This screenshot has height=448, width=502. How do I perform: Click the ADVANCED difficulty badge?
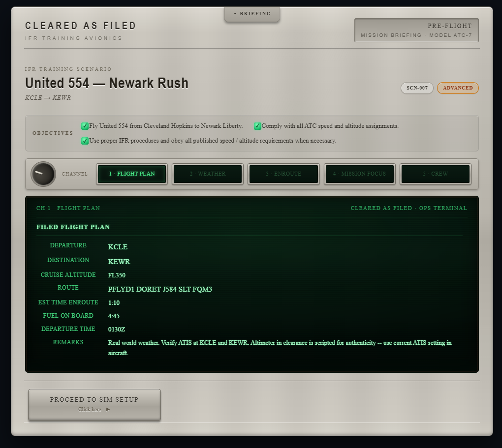click(x=458, y=88)
